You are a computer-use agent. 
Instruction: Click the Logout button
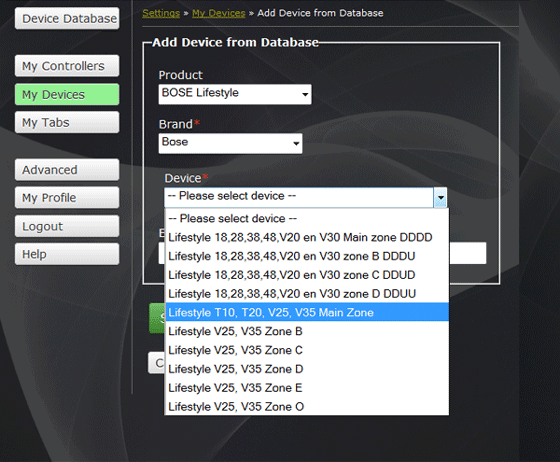tap(67, 226)
